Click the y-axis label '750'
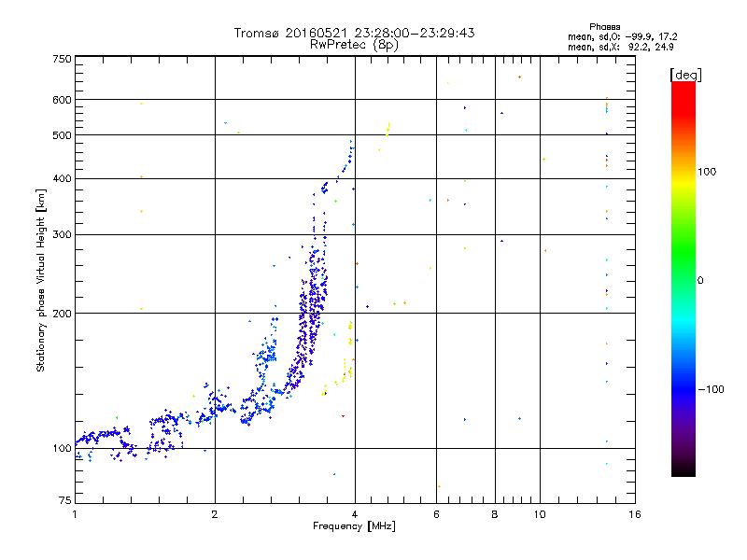Viewport: 747px width, 560px height. pos(62,59)
